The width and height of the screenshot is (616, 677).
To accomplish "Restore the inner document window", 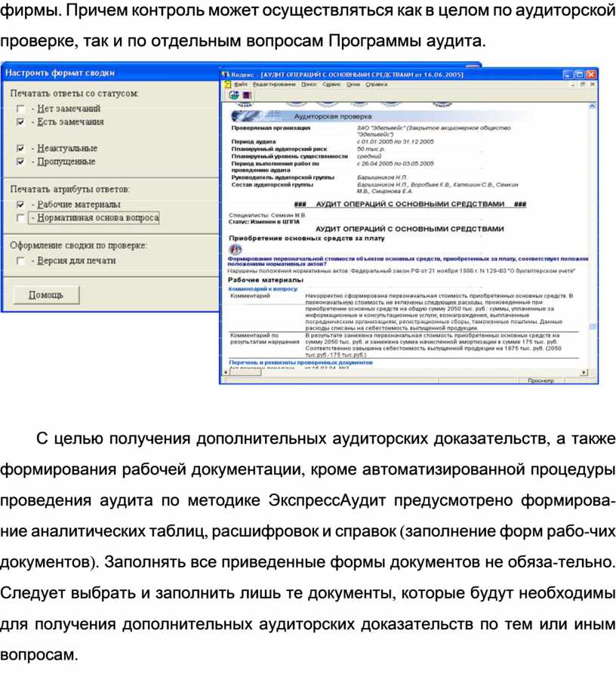I will (582, 85).
